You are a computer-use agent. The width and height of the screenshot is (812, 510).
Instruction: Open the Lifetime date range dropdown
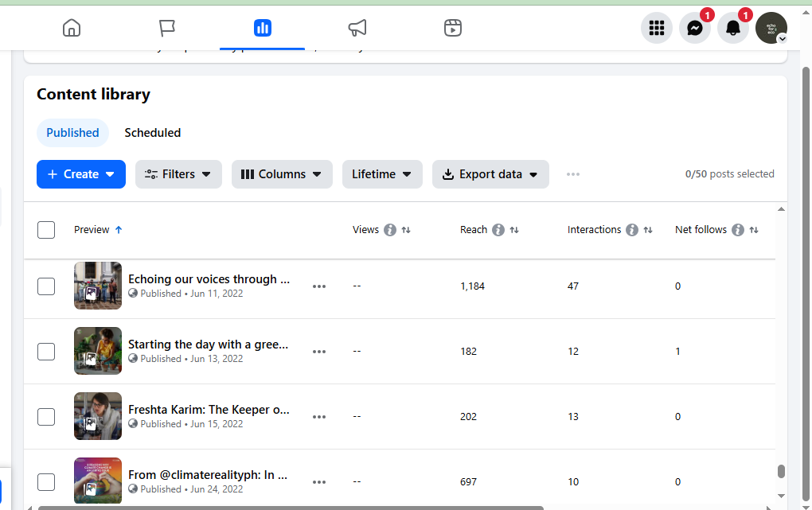[382, 174]
